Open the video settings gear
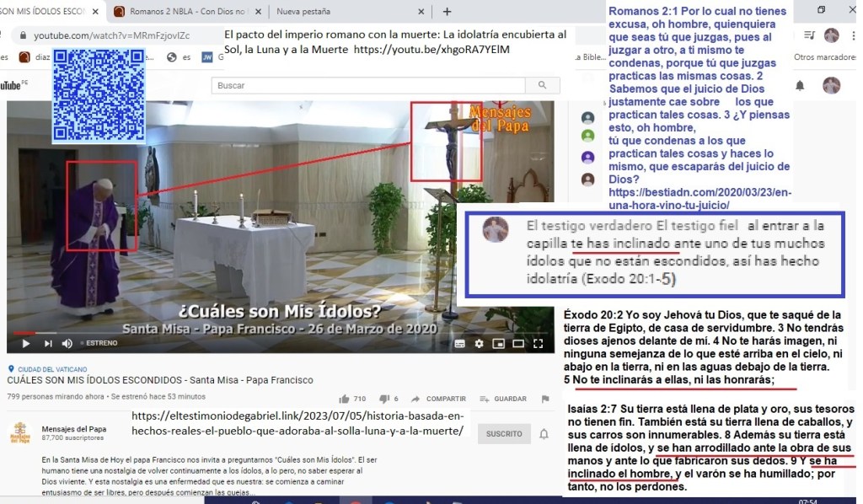This screenshot has width=863, height=504. point(479,343)
